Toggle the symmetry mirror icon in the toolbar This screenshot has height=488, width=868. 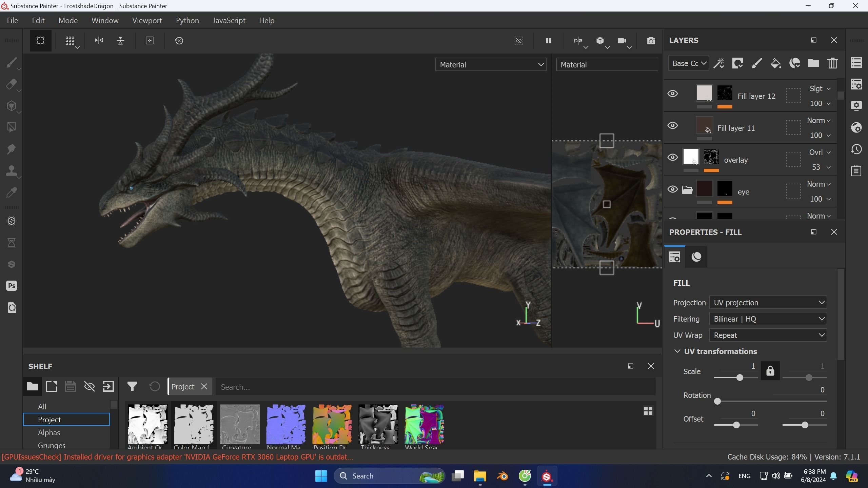578,41
